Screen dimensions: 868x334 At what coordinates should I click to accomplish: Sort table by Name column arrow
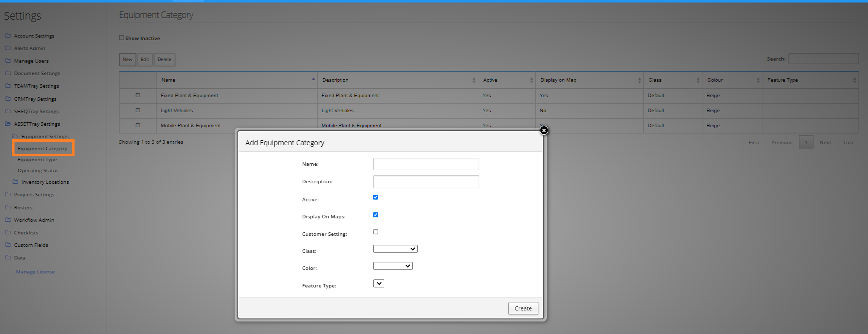pos(314,79)
